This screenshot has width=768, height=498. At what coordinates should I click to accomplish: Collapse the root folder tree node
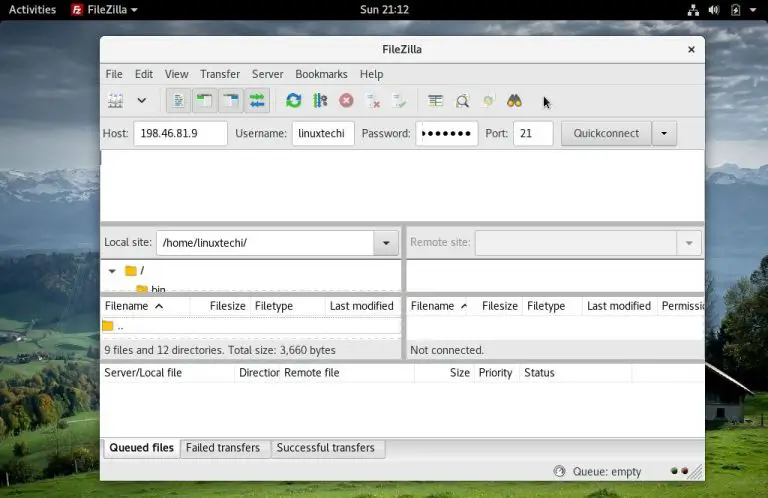pyautogui.click(x=112, y=271)
